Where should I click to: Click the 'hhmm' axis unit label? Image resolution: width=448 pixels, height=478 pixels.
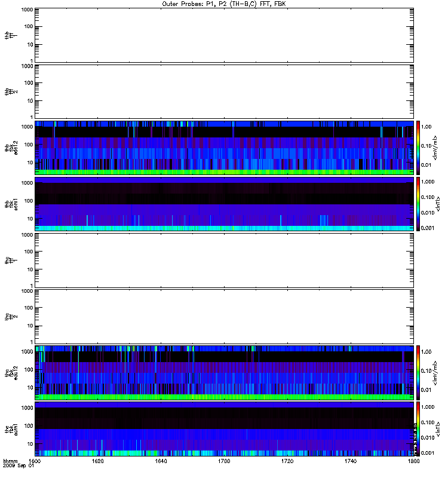(10, 461)
